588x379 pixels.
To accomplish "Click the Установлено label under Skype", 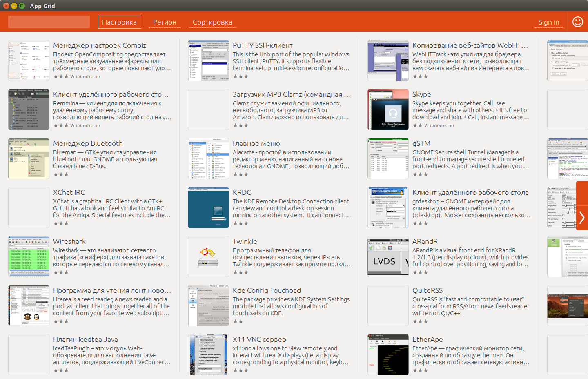I will point(439,125).
